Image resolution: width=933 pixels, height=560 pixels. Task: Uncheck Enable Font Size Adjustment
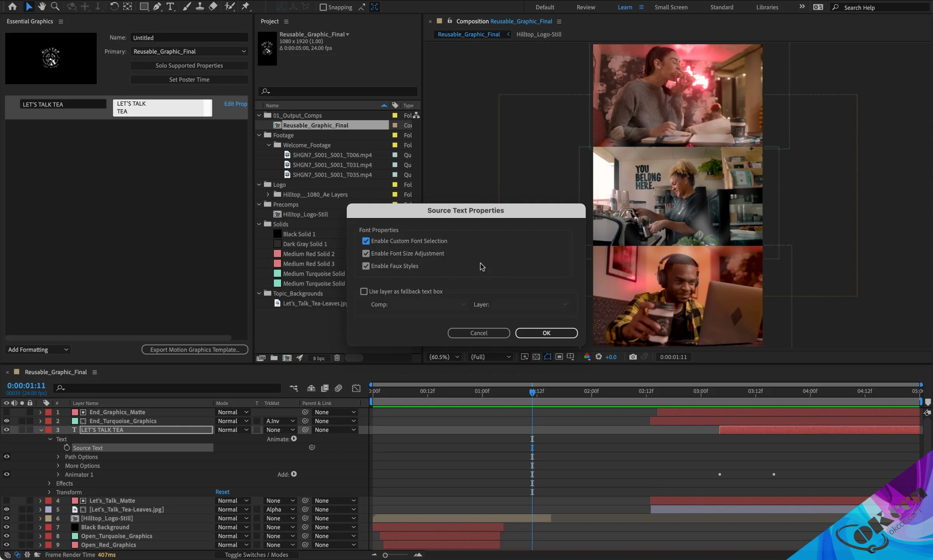[x=366, y=253]
